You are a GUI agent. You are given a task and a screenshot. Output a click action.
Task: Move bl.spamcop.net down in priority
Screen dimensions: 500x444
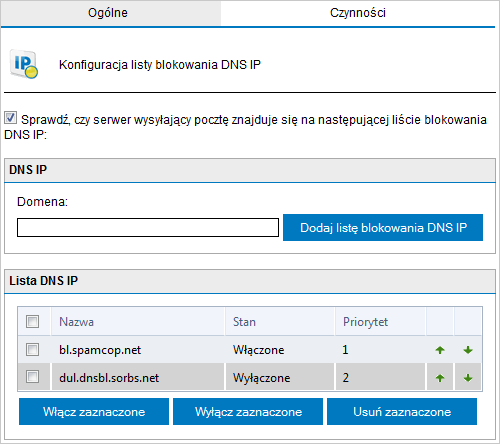pos(468,350)
